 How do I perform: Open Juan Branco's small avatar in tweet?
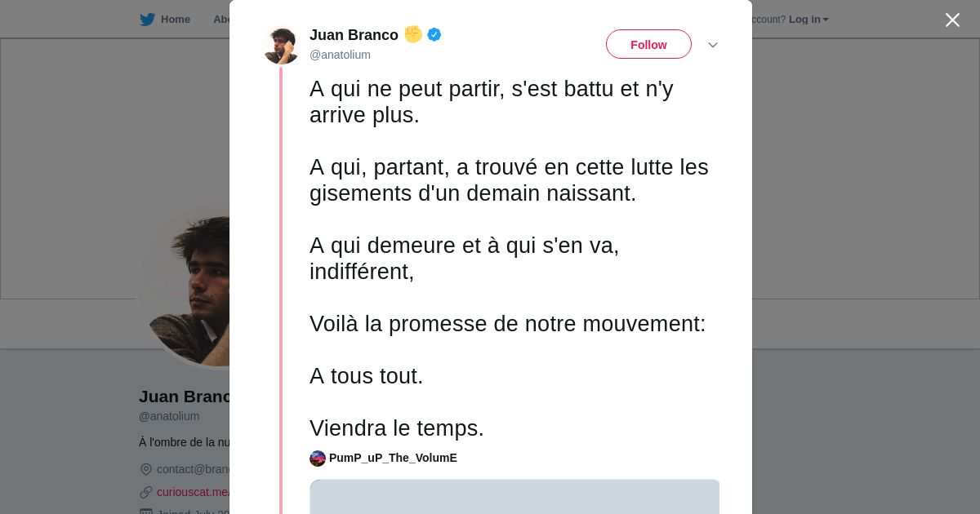click(x=282, y=46)
